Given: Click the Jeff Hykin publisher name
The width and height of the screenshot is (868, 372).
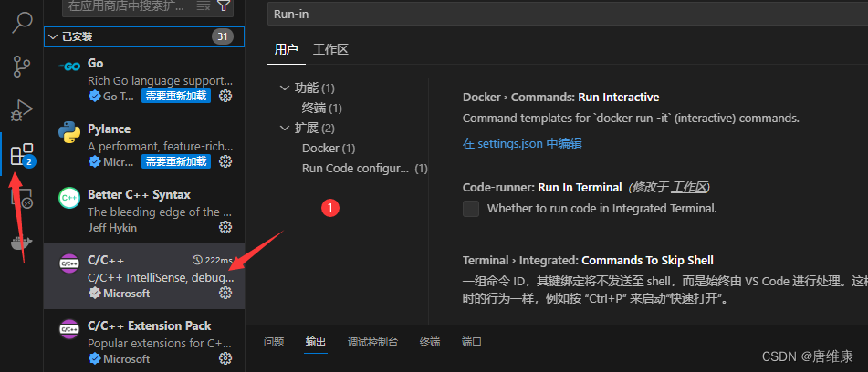Looking at the screenshot, I should point(112,228).
